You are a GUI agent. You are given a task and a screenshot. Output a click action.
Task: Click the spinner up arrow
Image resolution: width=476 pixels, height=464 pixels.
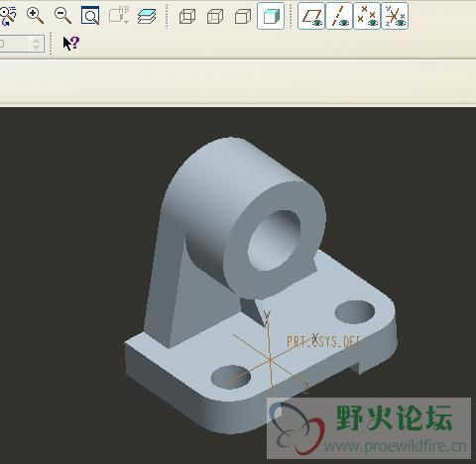coord(36,41)
